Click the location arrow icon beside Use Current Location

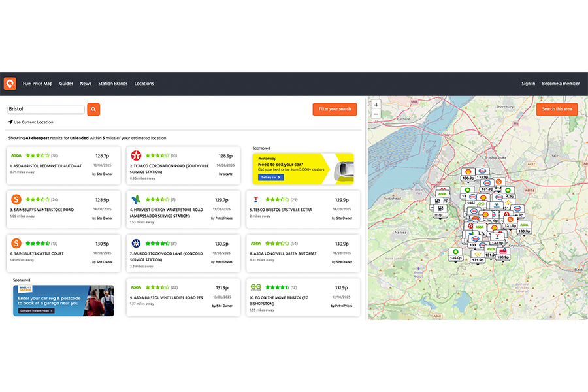tap(10, 122)
